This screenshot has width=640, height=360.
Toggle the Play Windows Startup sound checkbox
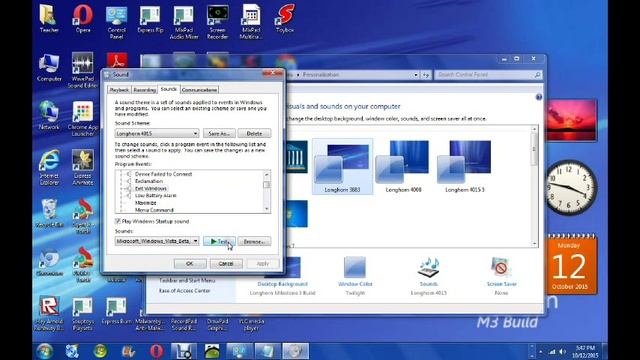click(118, 221)
